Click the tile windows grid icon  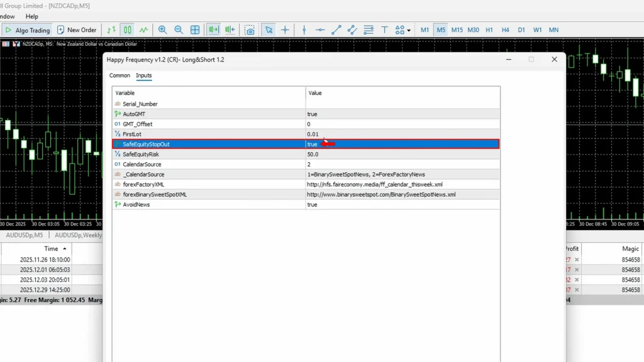pyautogui.click(x=195, y=30)
